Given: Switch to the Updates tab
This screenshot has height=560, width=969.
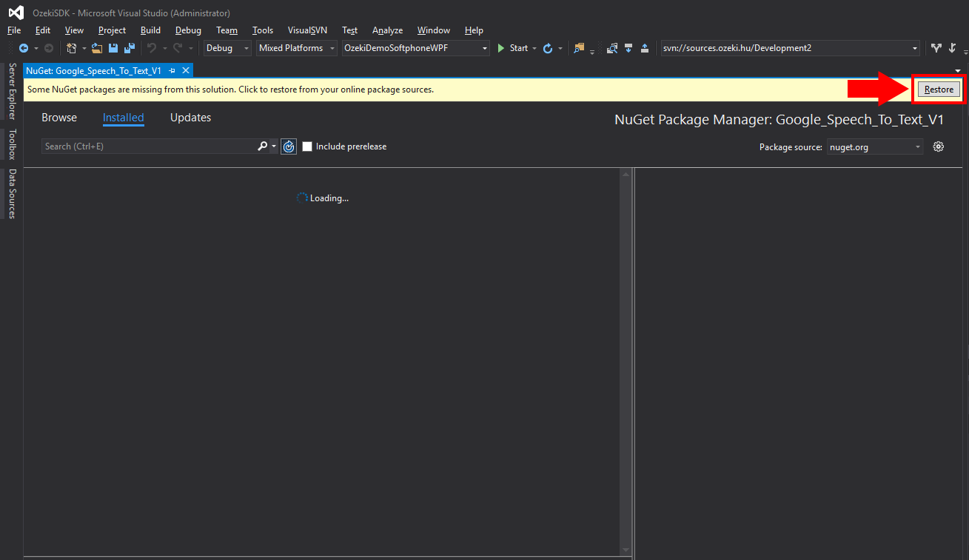Looking at the screenshot, I should pyautogui.click(x=190, y=118).
